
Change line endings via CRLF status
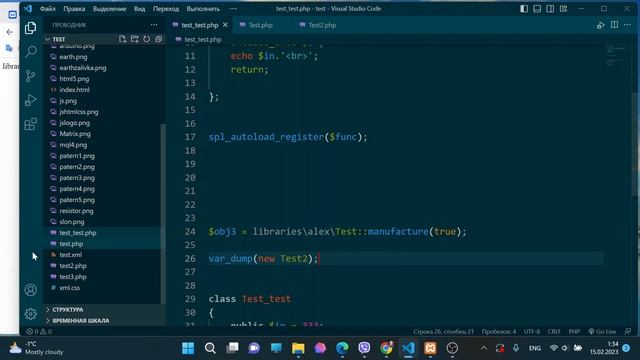[554, 331]
